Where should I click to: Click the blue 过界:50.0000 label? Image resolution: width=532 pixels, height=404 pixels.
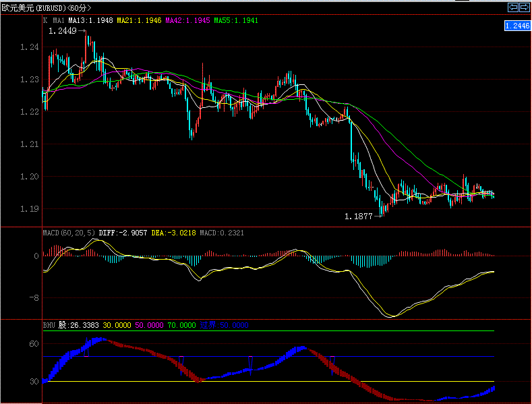pos(225,325)
